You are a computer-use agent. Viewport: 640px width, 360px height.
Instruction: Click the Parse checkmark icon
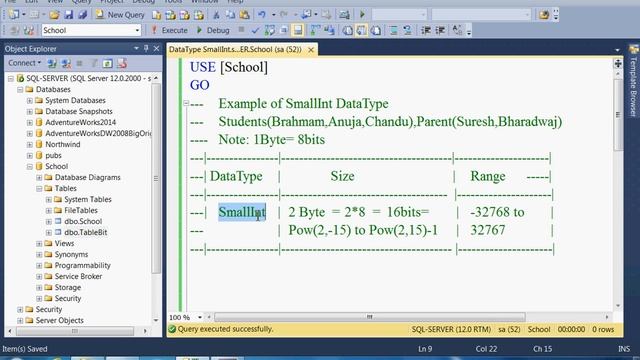click(x=256, y=30)
